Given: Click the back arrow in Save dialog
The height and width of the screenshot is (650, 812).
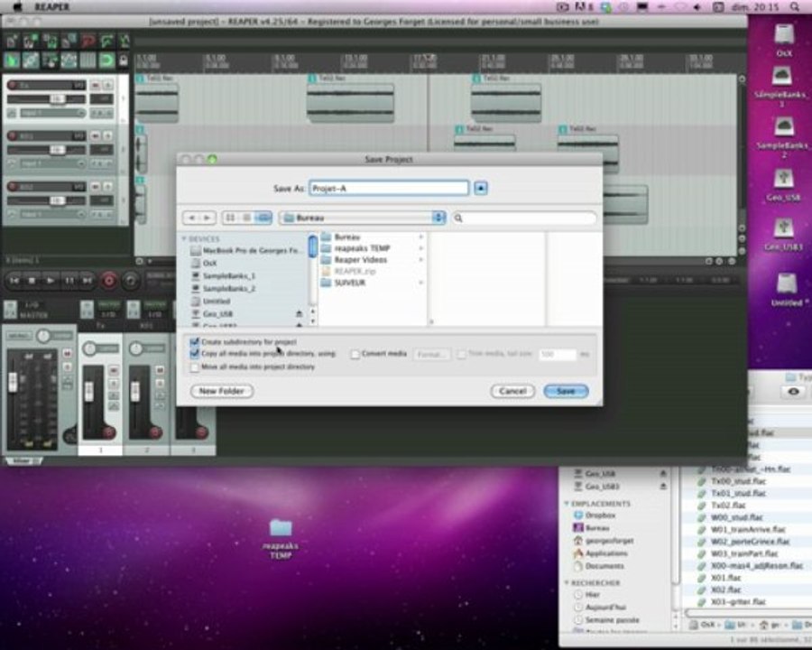Looking at the screenshot, I should click(x=191, y=218).
